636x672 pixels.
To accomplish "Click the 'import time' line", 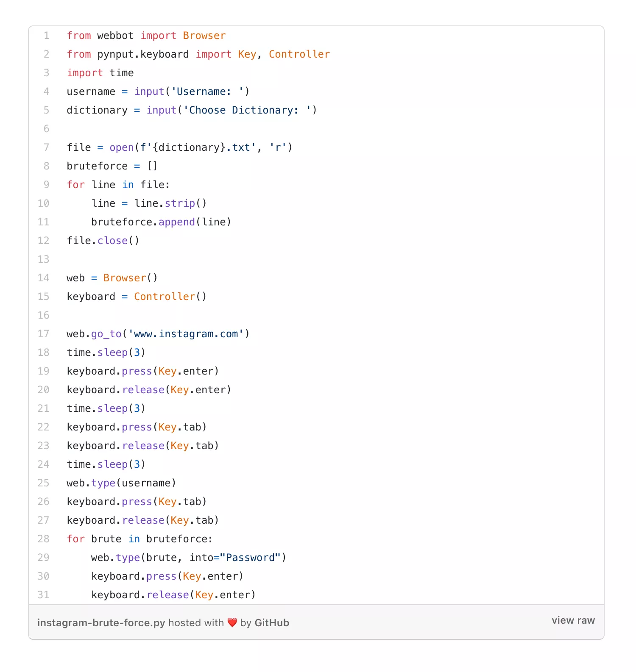I will pos(100,73).
